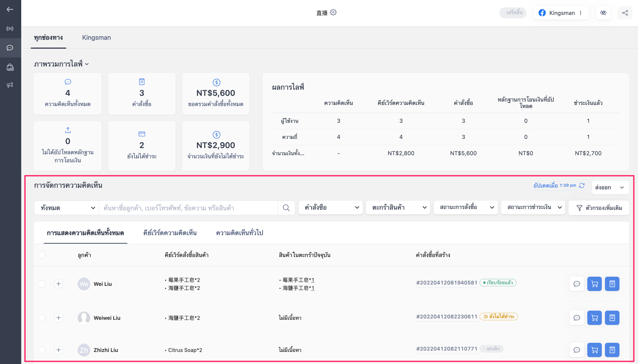Open the three-dot menu beside Kingsman

581,13
